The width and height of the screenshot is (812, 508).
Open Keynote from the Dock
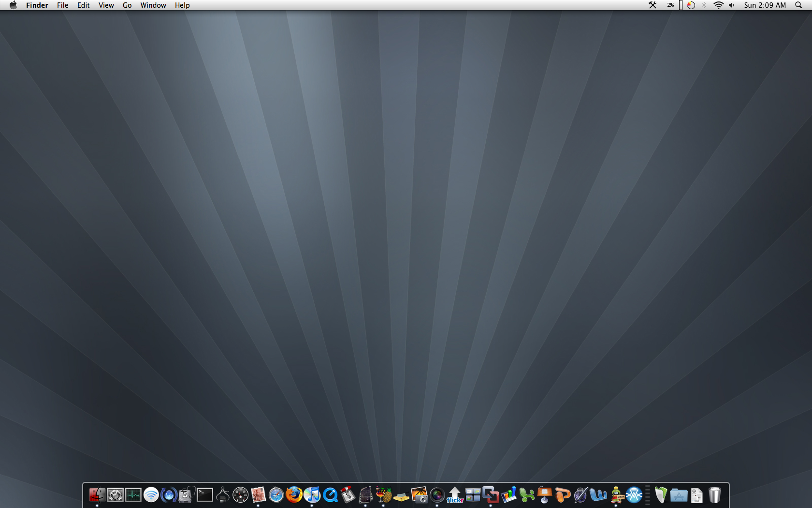pos(544,495)
